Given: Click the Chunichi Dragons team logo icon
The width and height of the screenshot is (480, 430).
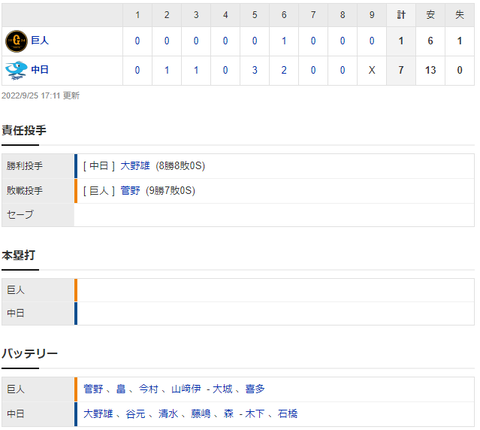Looking at the screenshot, I should click(x=16, y=70).
